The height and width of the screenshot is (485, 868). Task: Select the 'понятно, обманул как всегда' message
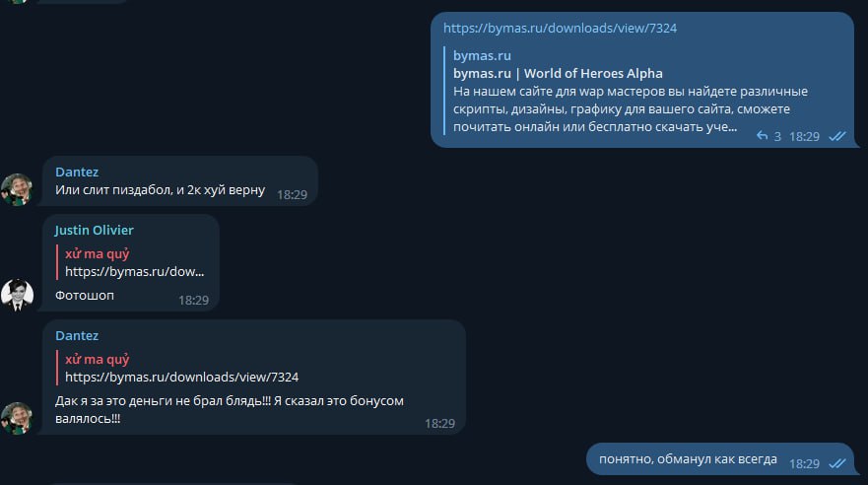point(686,459)
